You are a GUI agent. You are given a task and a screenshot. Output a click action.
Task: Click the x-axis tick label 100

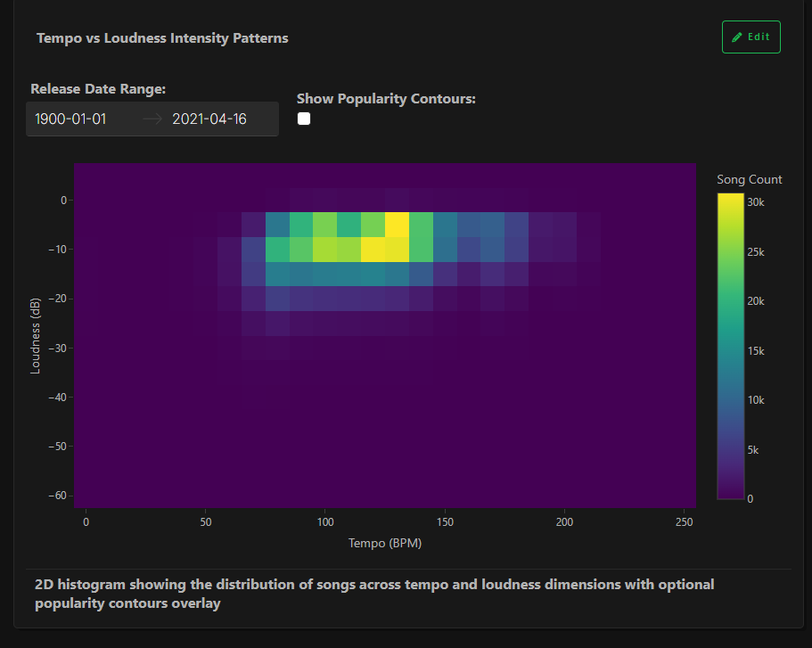(325, 522)
